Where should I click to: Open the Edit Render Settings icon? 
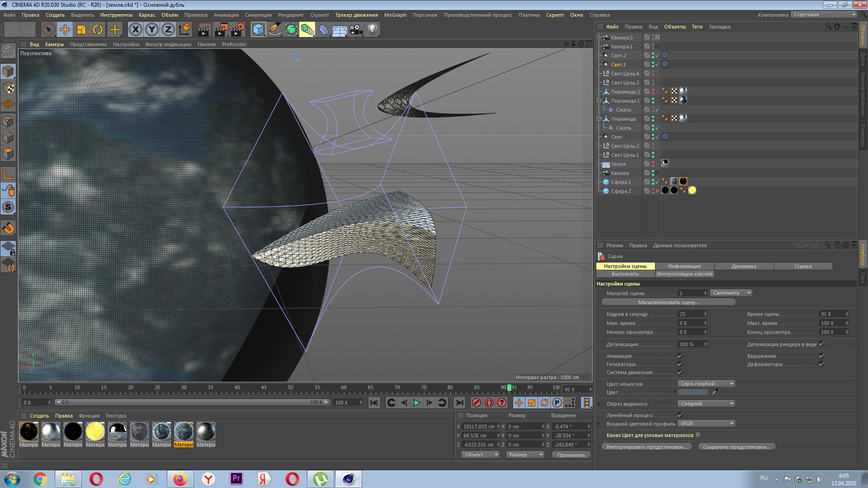pyautogui.click(x=238, y=30)
